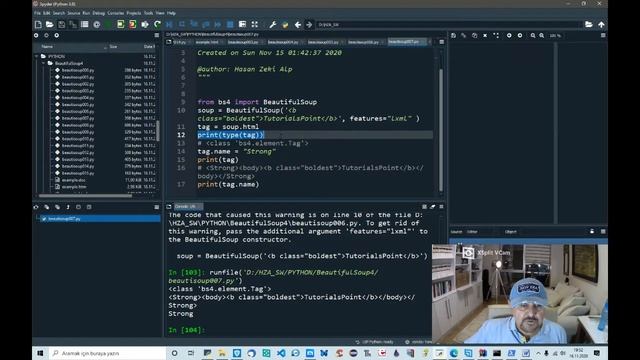Open Preferences wrench icon
The image size is (640, 360).
(273, 24)
